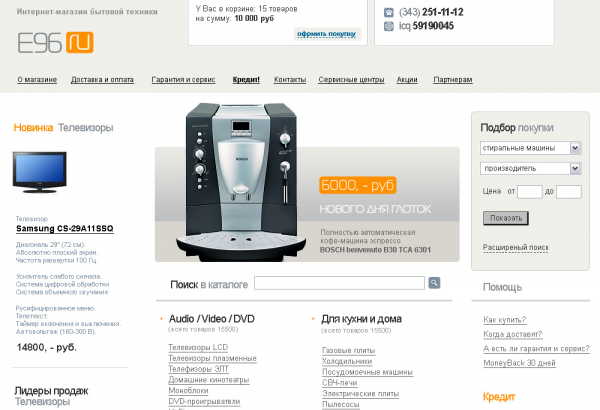600x410 pixels.
Task: Open Телевизоры ЭЛТ link
Action: click(199, 369)
